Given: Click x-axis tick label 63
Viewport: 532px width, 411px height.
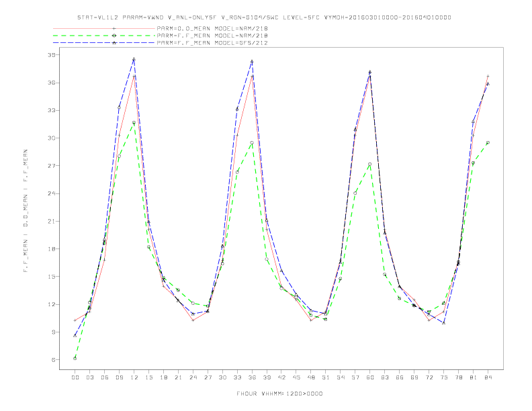Looking at the screenshot, I should coord(385,377).
